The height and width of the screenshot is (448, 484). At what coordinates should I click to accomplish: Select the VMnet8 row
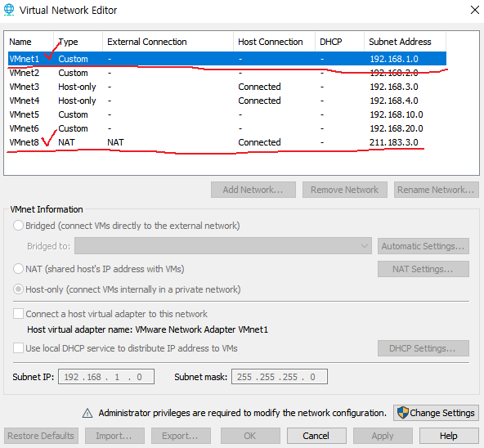pos(227,142)
